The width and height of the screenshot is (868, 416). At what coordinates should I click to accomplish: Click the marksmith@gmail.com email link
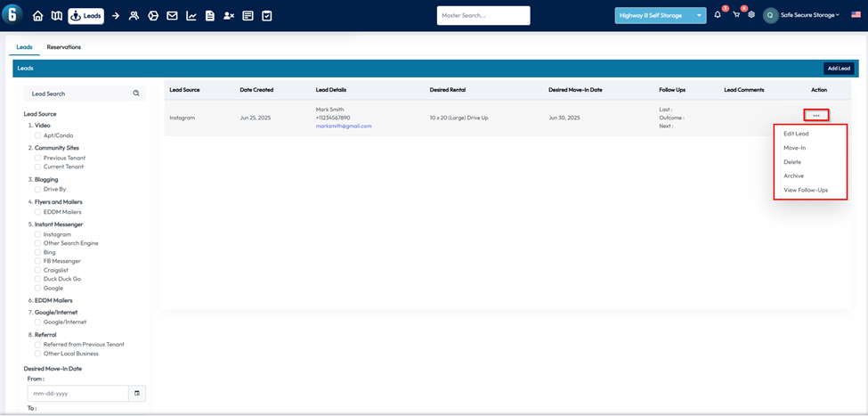tap(344, 126)
